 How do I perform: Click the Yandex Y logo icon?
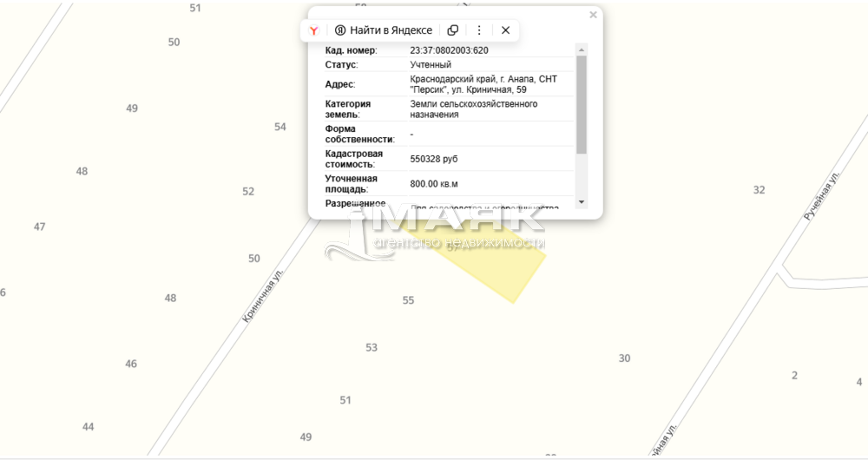coord(314,30)
